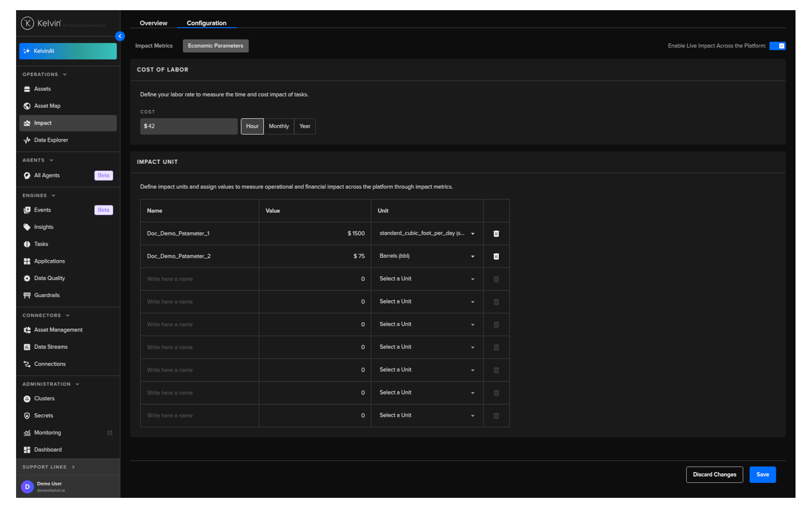Open Guardrails page
Viewport: 812px width, 508px height.
[68, 295]
